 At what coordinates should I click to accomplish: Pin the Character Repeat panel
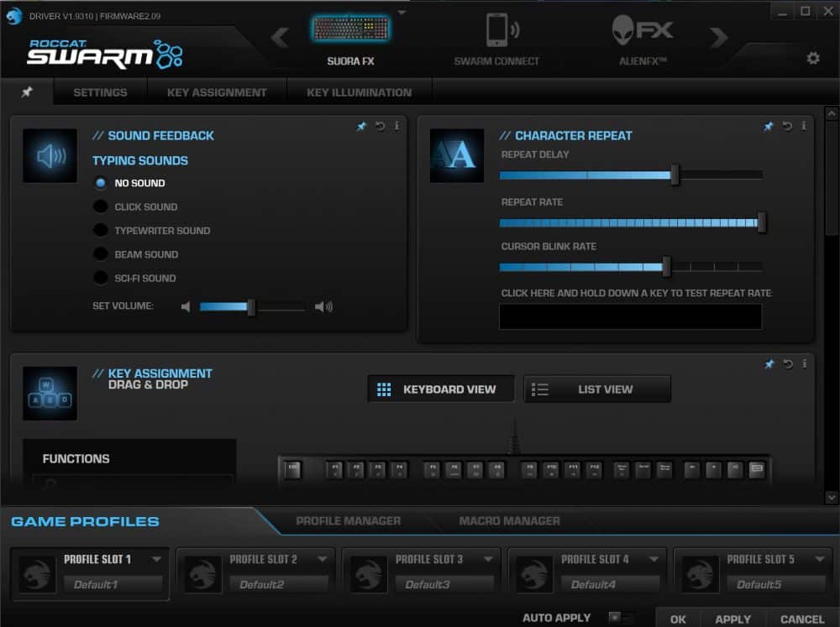click(x=769, y=127)
